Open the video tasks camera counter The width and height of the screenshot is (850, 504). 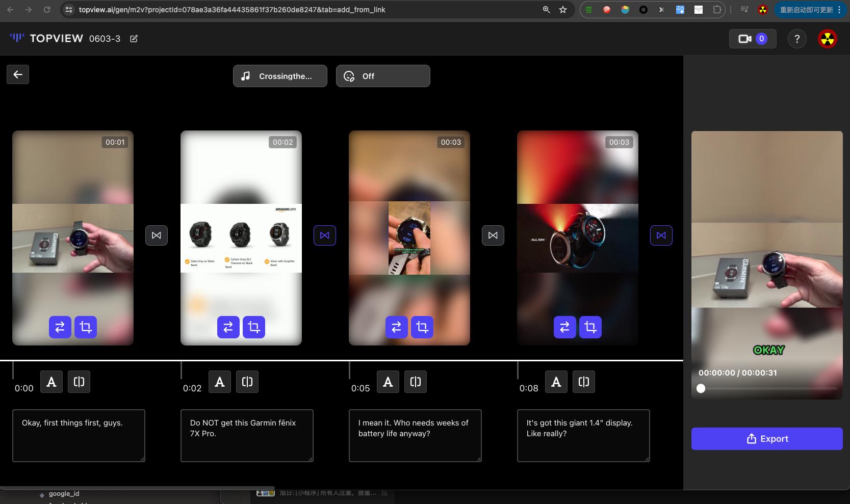[x=753, y=39]
